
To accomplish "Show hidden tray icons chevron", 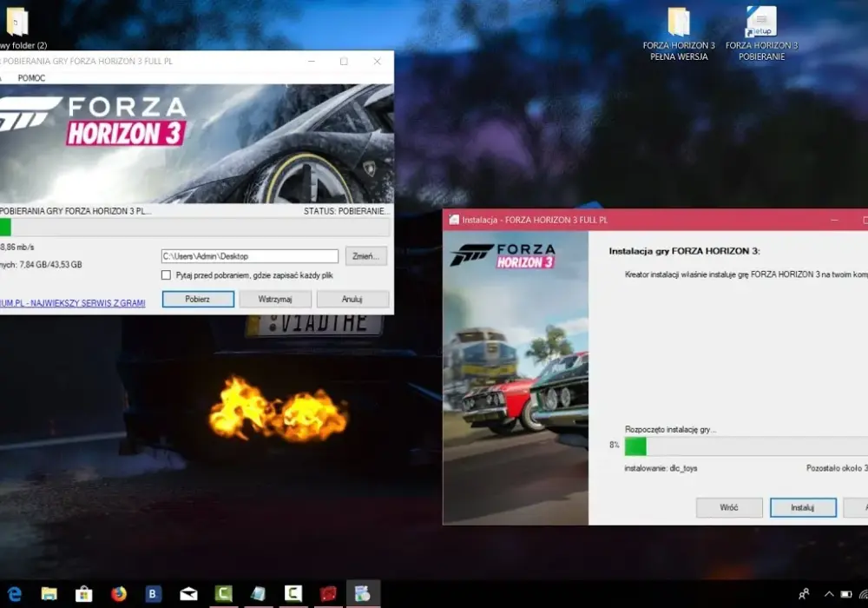I will (x=829, y=594).
